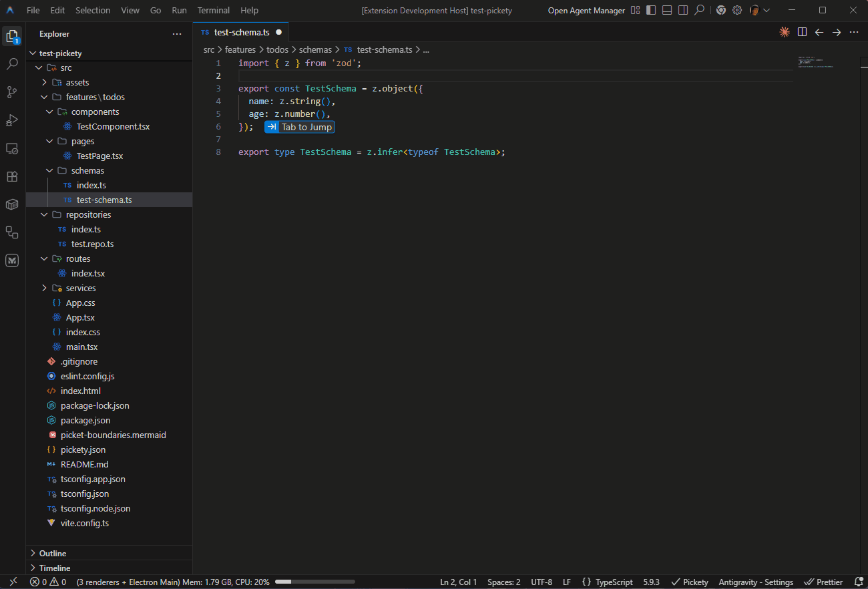Open the container-box icon in activity bar
Screen dimensions: 868x589
[12, 204]
